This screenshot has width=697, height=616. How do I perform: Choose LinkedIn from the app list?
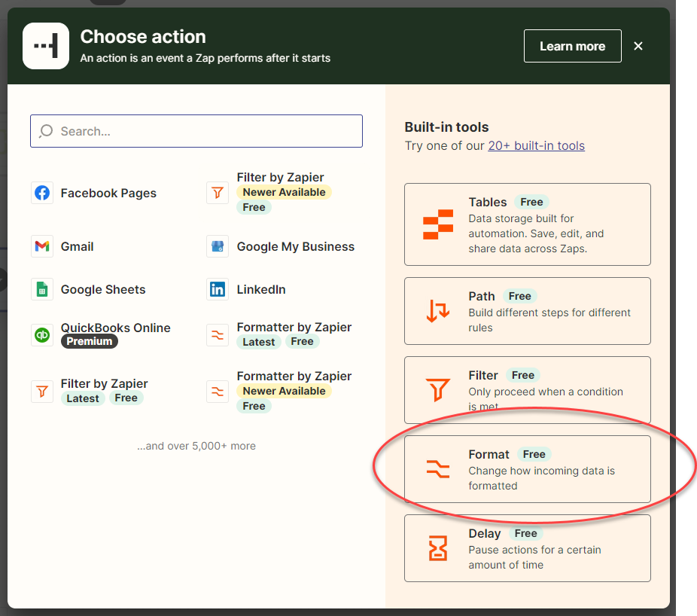(x=261, y=289)
